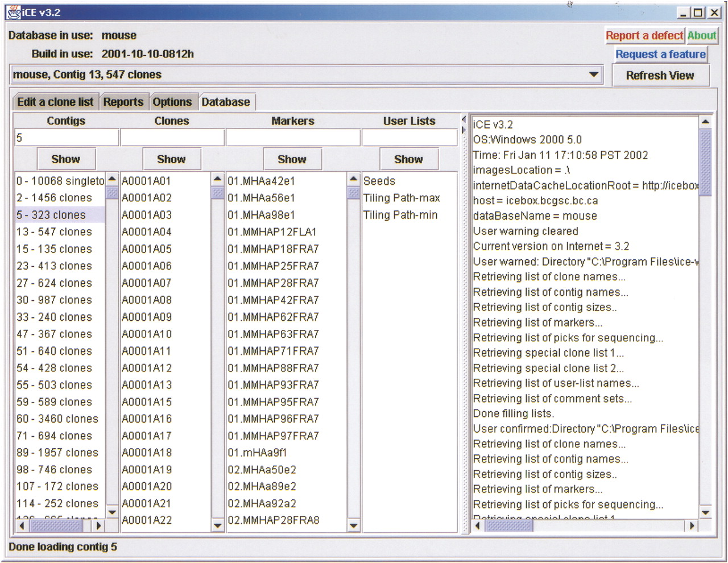Click Show button under Markers
The width and height of the screenshot is (728, 563).
[x=292, y=159]
